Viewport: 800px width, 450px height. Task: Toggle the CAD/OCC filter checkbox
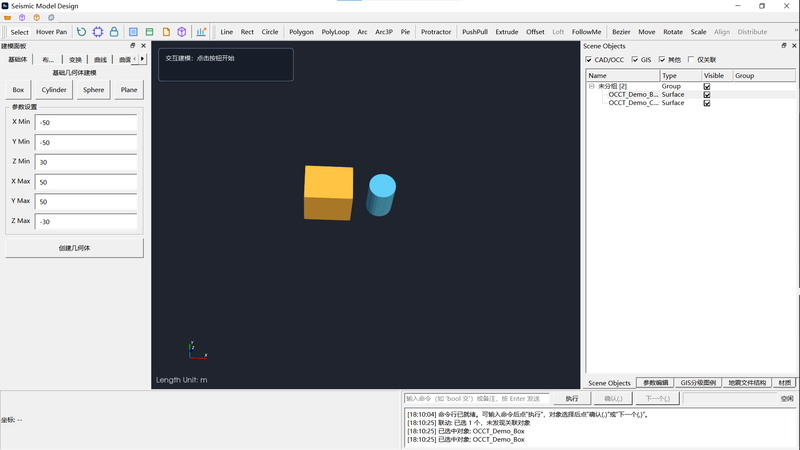pyautogui.click(x=589, y=60)
